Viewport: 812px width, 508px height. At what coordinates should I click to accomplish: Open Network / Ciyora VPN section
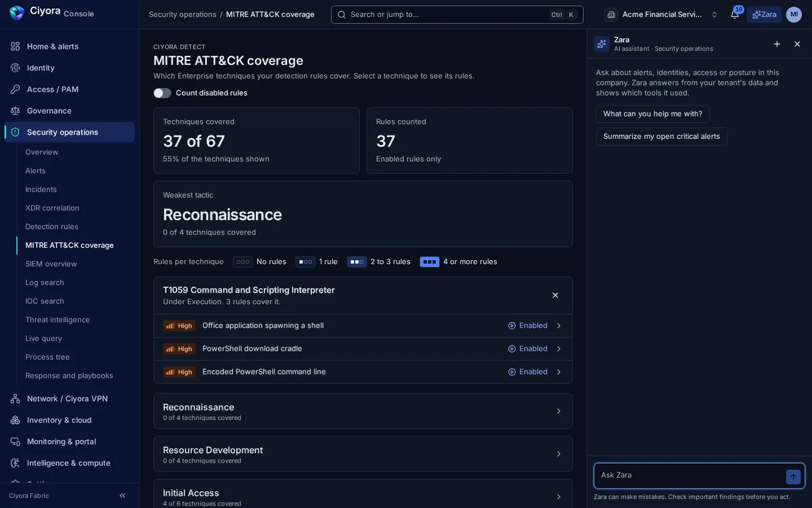pyautogui.click(x=70, y=398)
